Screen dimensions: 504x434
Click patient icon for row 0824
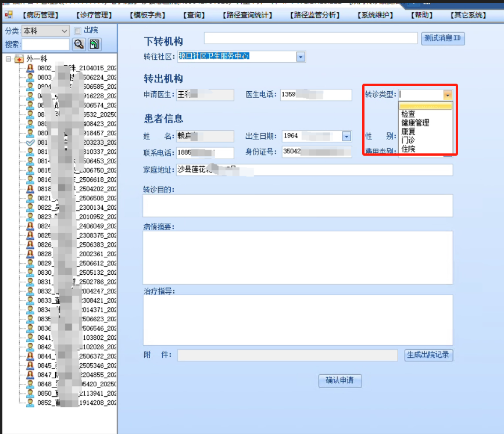[30, 226]
